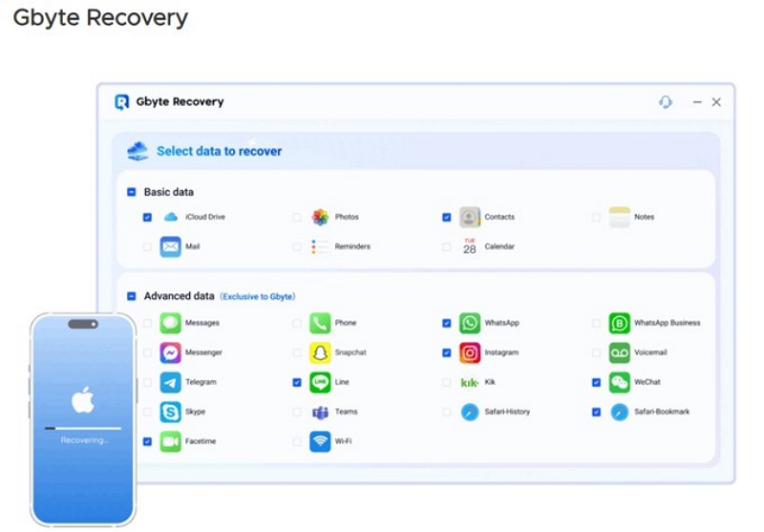Click the Notes app icon
This screenshot has width=764, height=532.
click(619, 217)
